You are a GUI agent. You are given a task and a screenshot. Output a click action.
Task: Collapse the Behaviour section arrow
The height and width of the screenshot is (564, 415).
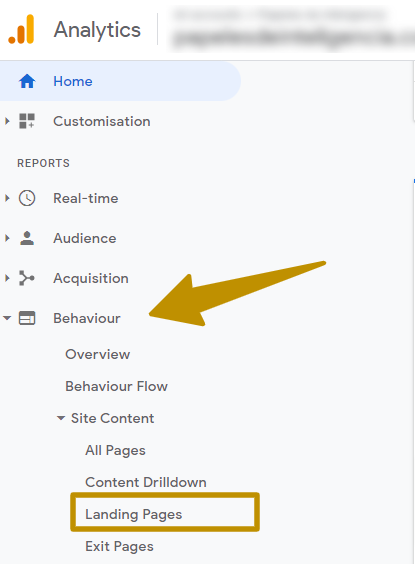[7, 318]
